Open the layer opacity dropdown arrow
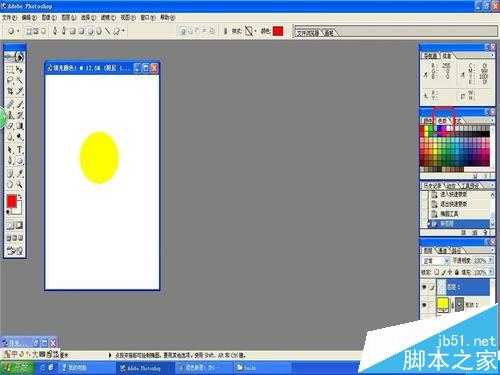 (491, 260)
